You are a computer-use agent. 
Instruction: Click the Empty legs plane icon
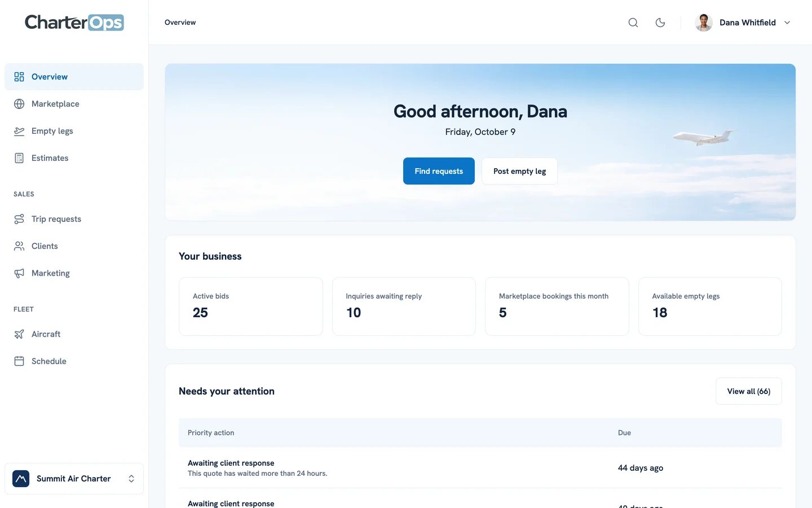pyautogui.click(x=19, y=131)
